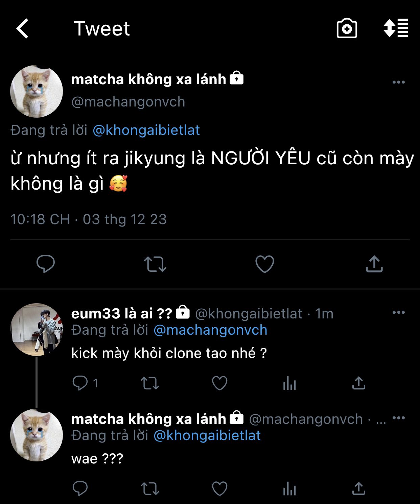Open the crying cat avatar on main tweet
Image resolution: width=420 pixels, height=504 pixels.
[x=37, y=92]
